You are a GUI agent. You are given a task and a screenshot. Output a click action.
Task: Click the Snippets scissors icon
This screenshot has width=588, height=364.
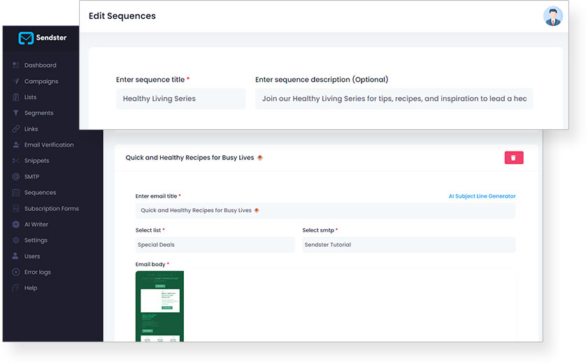tap(16, 161)
